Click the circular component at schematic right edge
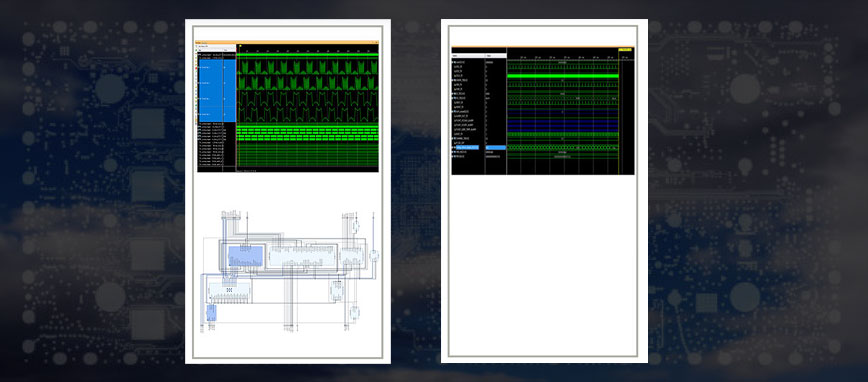 coord(374,255)
